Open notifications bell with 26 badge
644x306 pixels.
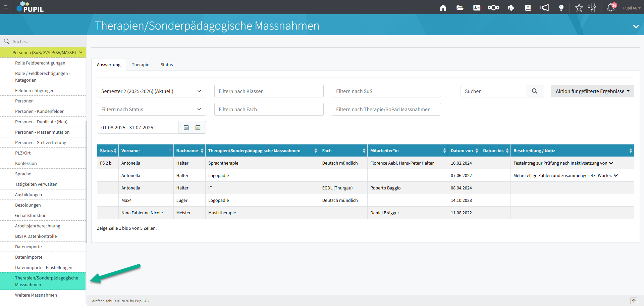point(611,8)
